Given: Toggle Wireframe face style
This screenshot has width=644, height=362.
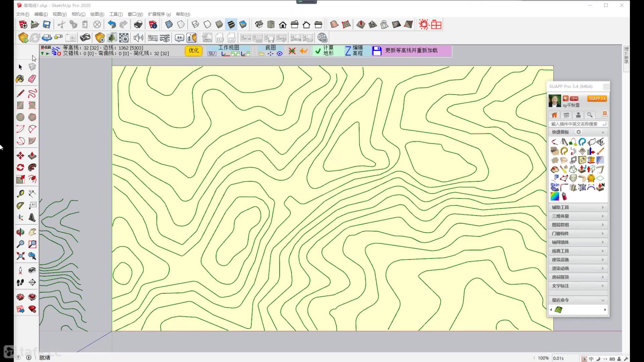Looking at the screenshot, I should (195, 24).
